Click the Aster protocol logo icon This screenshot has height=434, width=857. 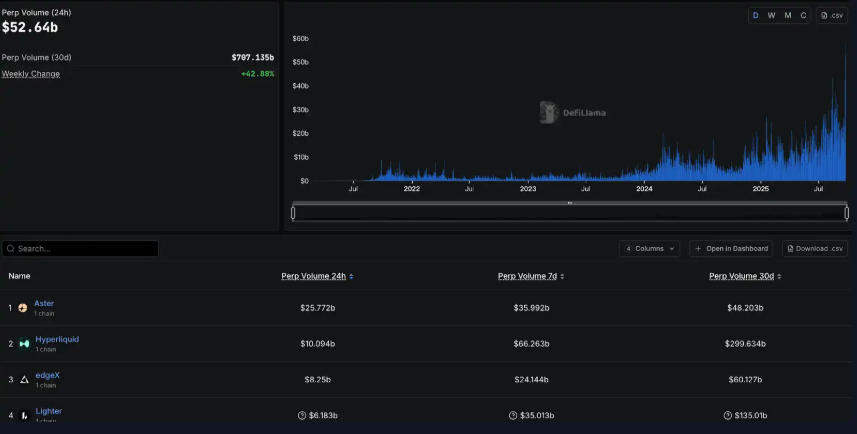[x=23, y=308]
